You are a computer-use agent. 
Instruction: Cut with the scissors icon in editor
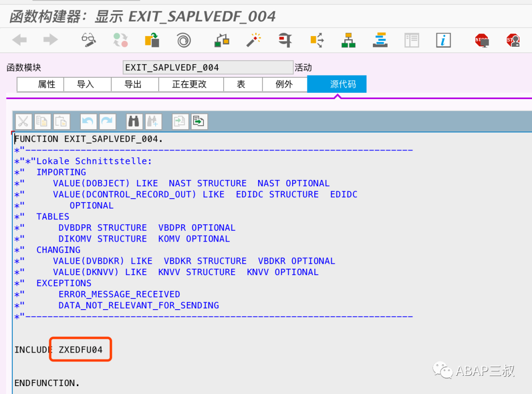click(24, 121)
